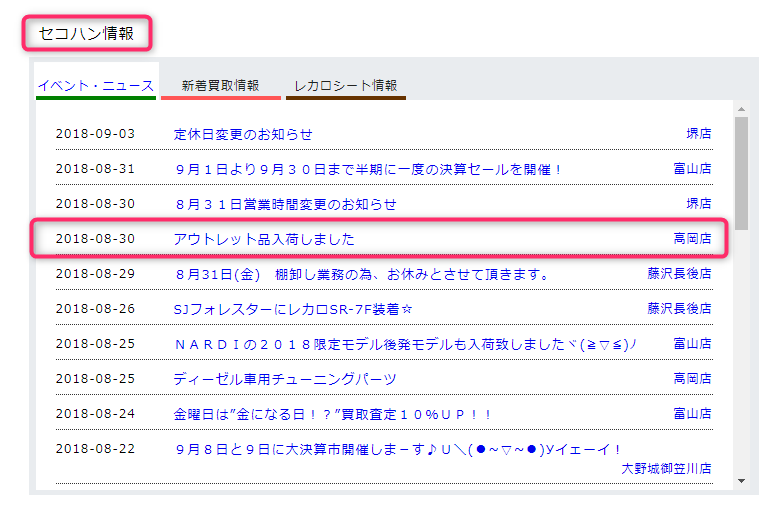The image size is (772, 508).
Task: Click the ８月３１日営業時間変更のお知らせ link
Action: (x=285, y=204)
